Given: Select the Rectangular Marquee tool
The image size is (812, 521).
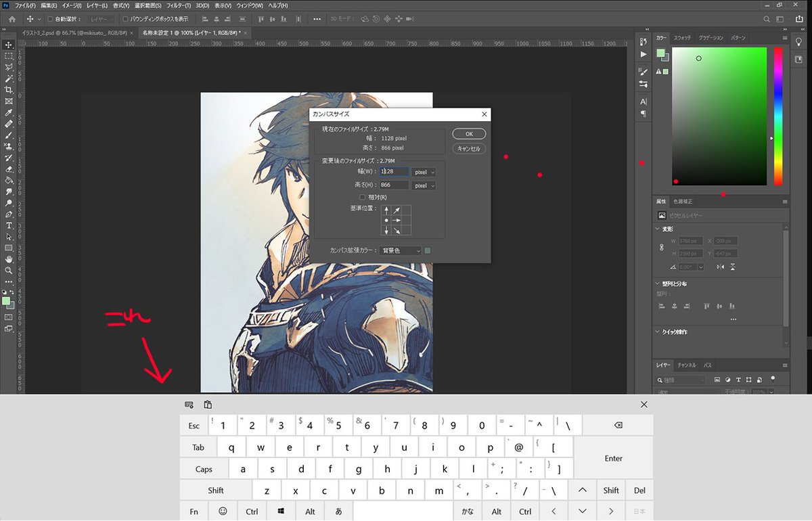Looking at the screenshot, I should pos(9,55).
